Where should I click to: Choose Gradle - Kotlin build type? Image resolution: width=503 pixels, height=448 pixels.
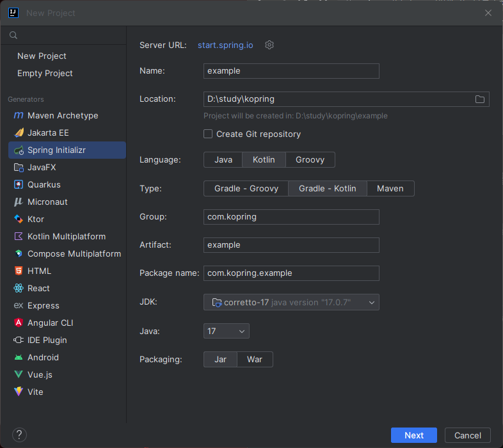(328, 188)
